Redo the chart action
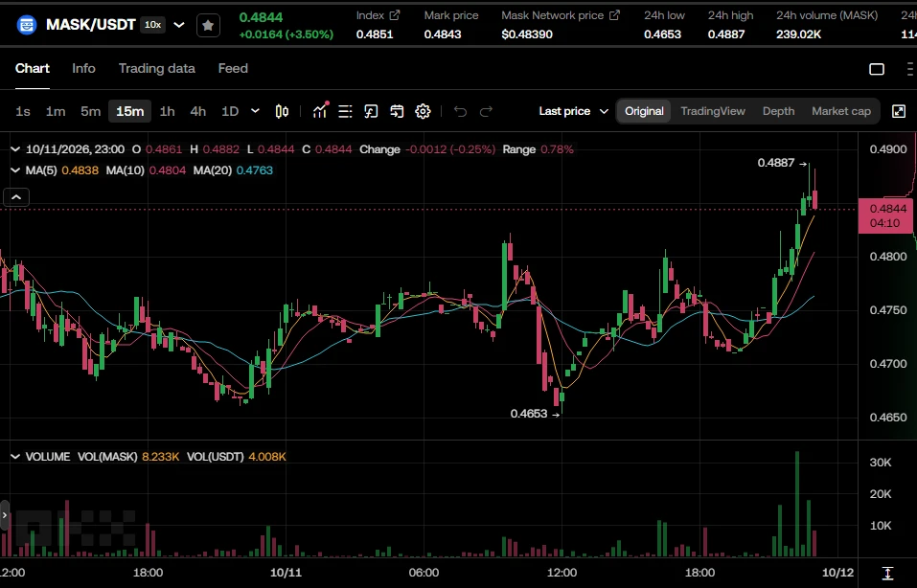This screenshot has height=588, width=917. pos(486,111)
